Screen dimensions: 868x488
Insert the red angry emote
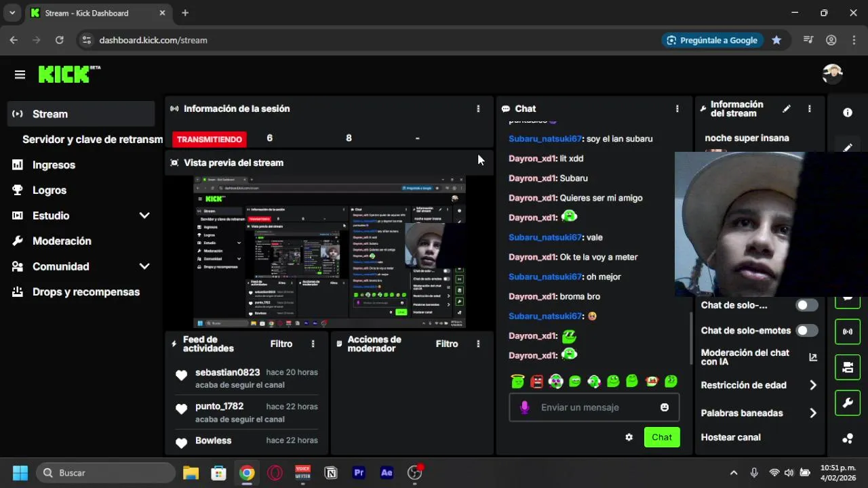click(x=537, y=381)
